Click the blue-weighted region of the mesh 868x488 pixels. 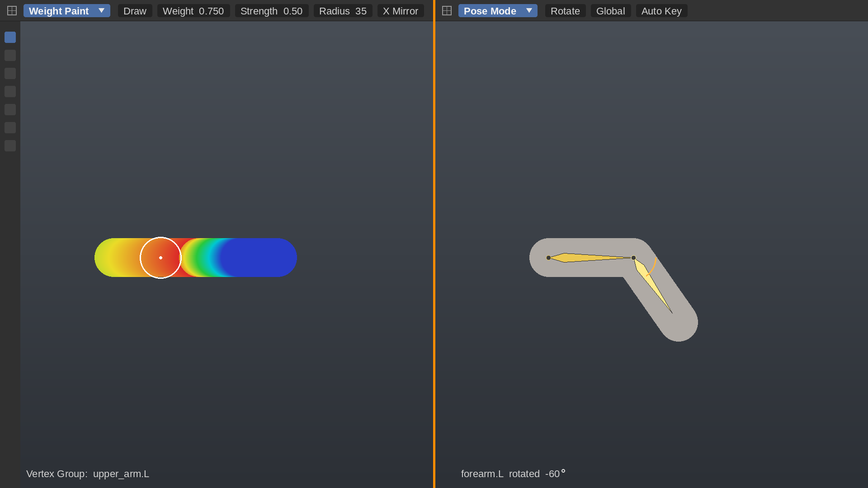(x=260, y=258)
